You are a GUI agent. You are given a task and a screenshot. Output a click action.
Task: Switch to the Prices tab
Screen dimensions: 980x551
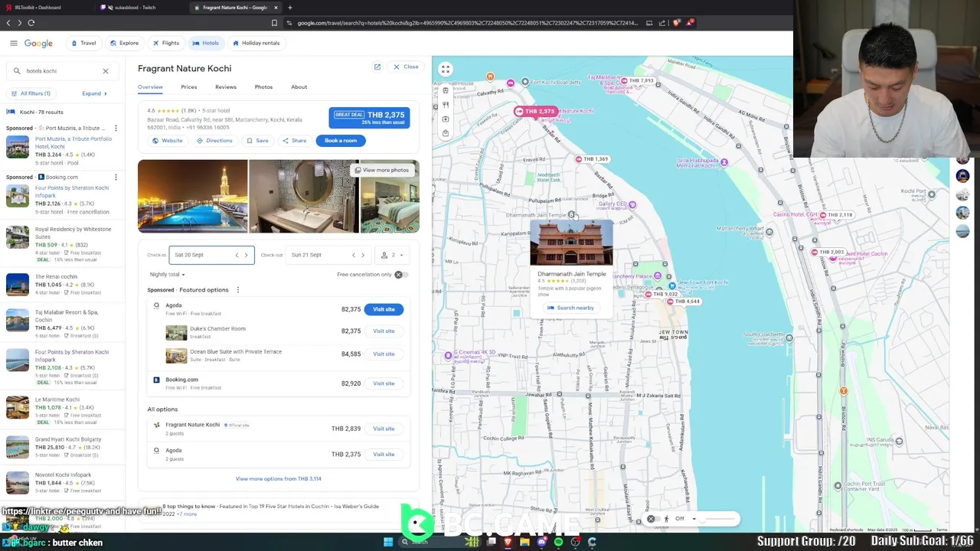189,86
